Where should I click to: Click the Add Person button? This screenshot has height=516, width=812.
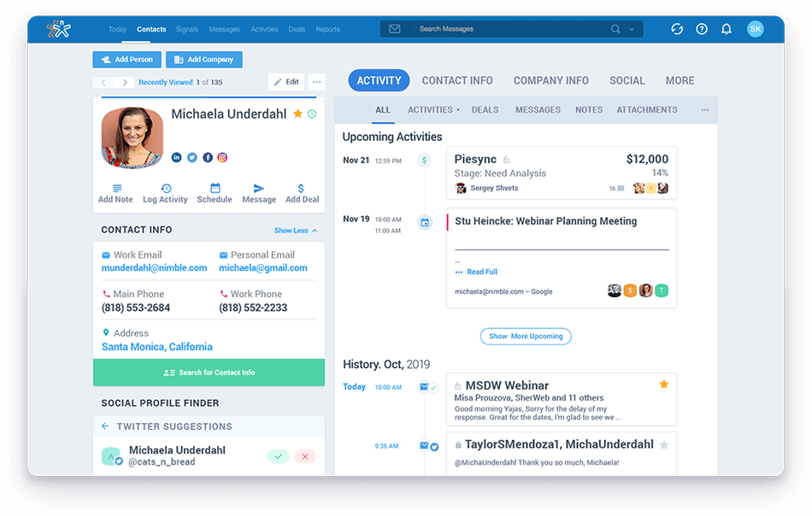coord(127,59)
